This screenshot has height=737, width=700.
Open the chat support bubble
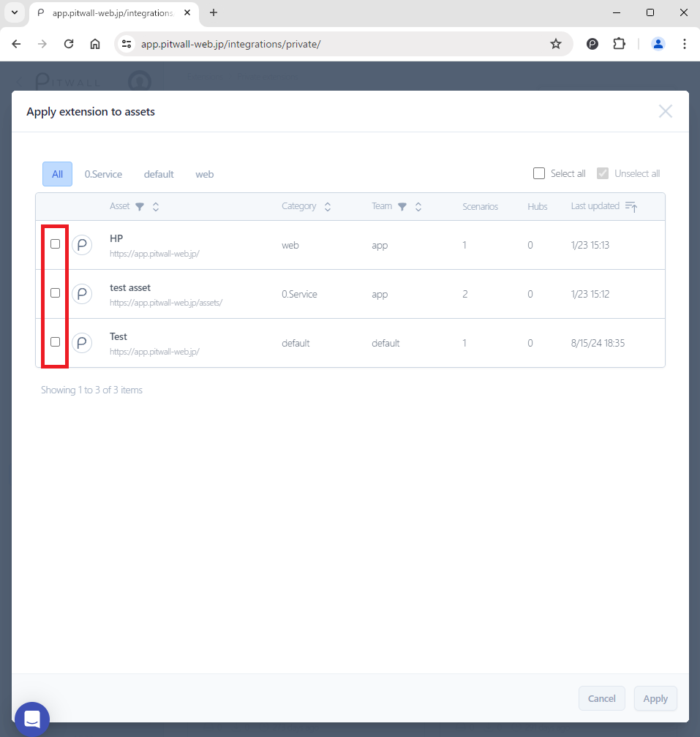coord(31,719)
